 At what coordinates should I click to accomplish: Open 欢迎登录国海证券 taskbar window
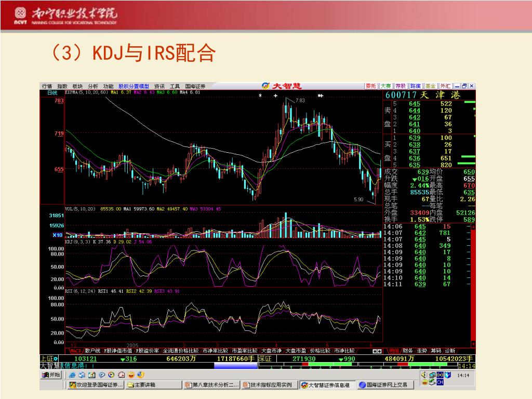(x=96, y=385)
